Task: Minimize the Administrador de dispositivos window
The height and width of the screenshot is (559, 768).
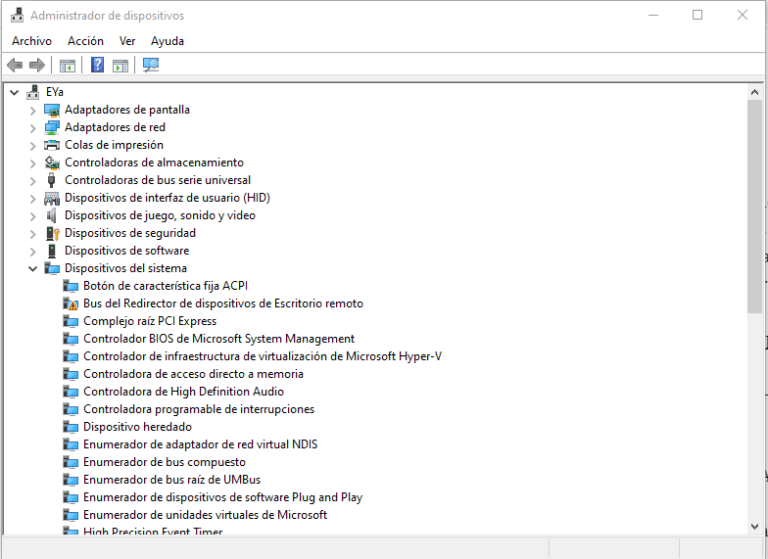Action: pyautogui.click(x=653, y=15)
